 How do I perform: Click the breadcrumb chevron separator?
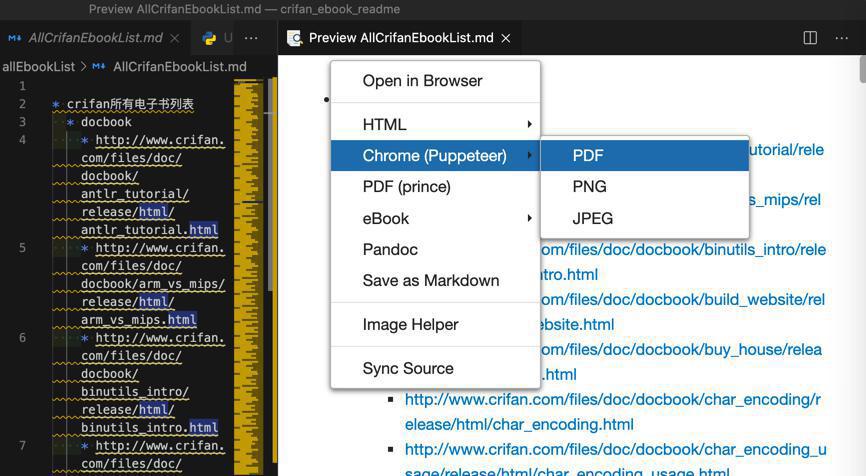point(83,67)
